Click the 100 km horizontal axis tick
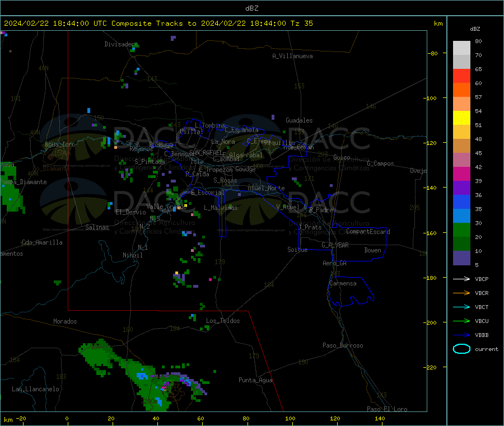The height and width of the screenshot is (426, 504). [x=290, y=418]
